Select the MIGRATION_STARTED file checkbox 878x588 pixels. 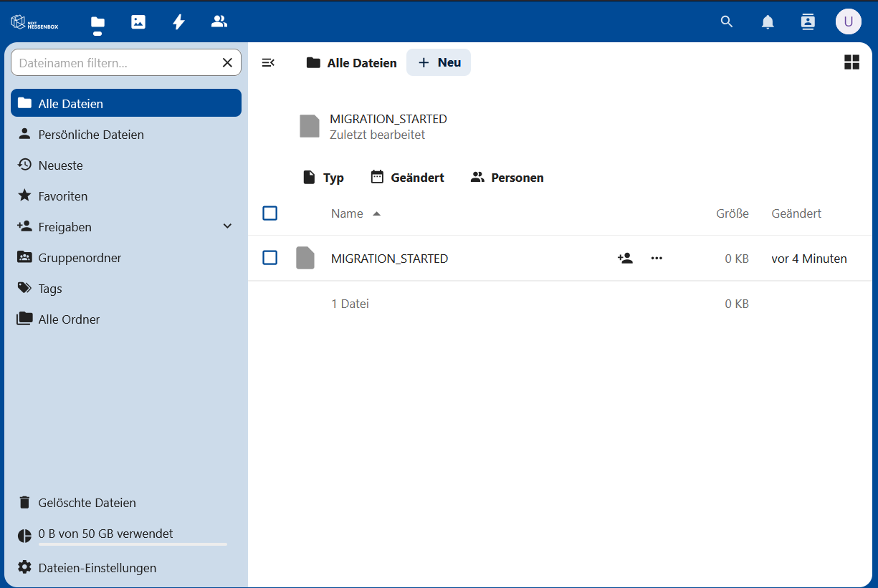pos(269,258)
